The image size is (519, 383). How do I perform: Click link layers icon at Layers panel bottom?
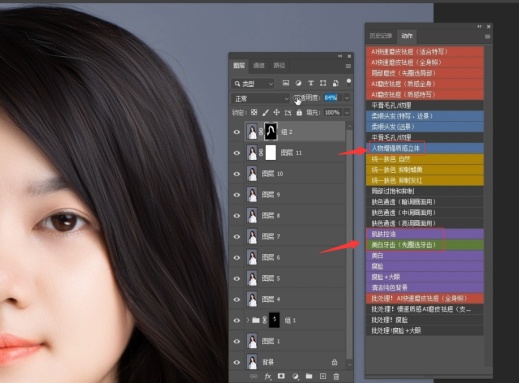click(x=254, y=376)
